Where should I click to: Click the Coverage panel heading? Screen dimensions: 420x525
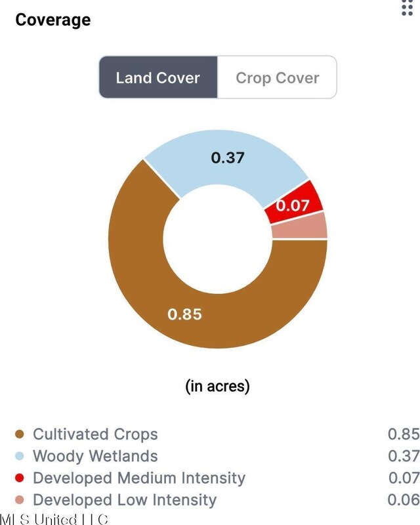pyautogui.click(x=53, y=20)
